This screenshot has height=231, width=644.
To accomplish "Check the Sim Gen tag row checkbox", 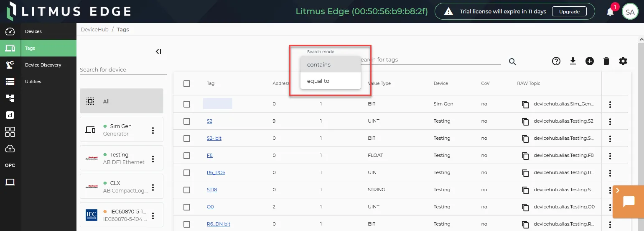I will [187, 104].
